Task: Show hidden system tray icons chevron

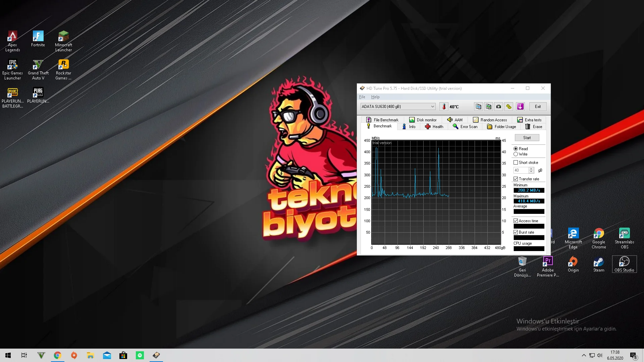Action: pos(584,355)
